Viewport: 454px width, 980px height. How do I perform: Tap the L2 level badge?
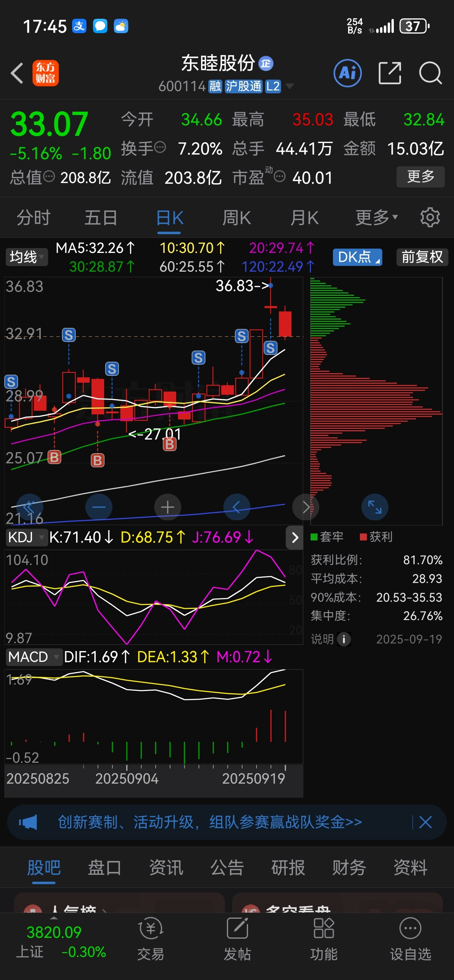coord(273,86)
